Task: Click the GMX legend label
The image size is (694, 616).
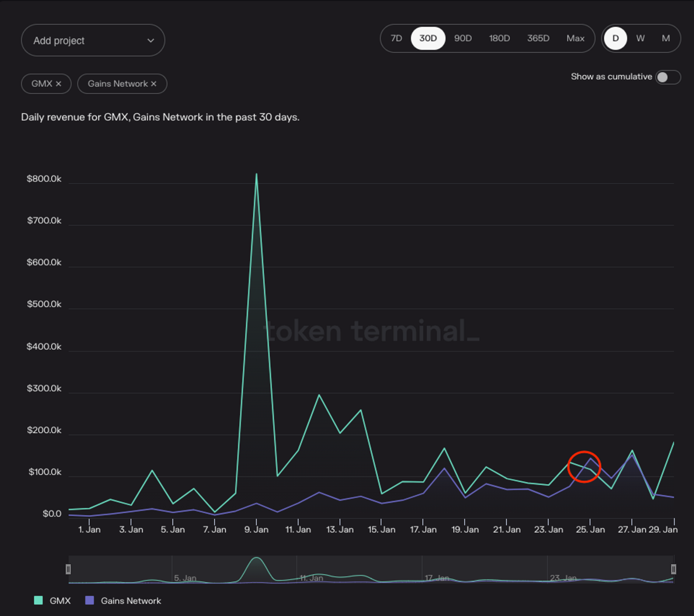Action: [x=60, y=601]
